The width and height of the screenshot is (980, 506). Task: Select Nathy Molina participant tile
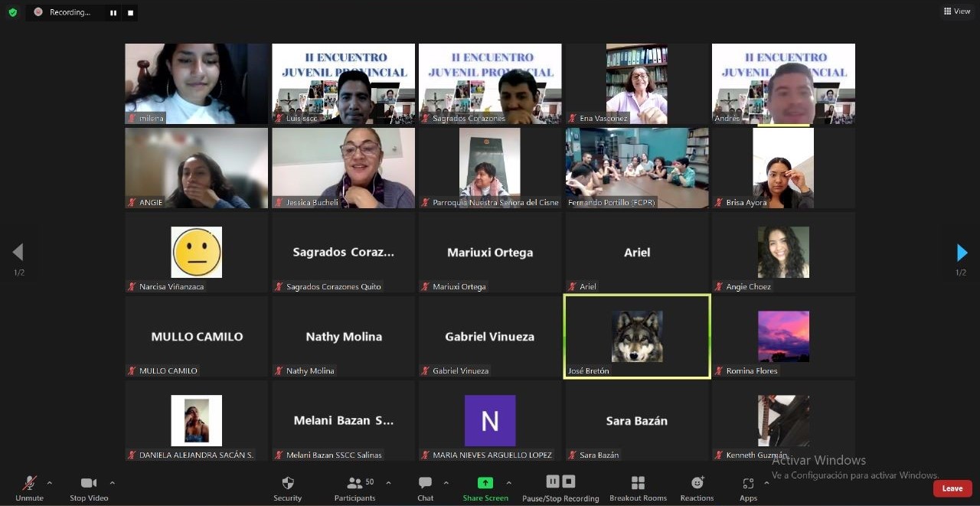343,336
